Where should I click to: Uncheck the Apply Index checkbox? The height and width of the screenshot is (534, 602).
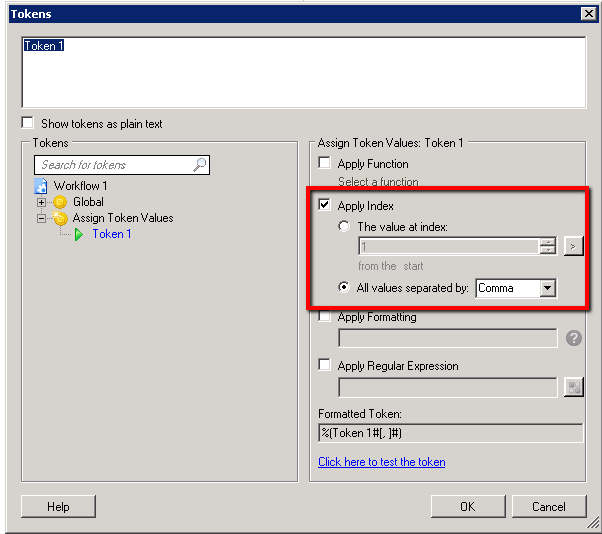(x=324, y=205)
